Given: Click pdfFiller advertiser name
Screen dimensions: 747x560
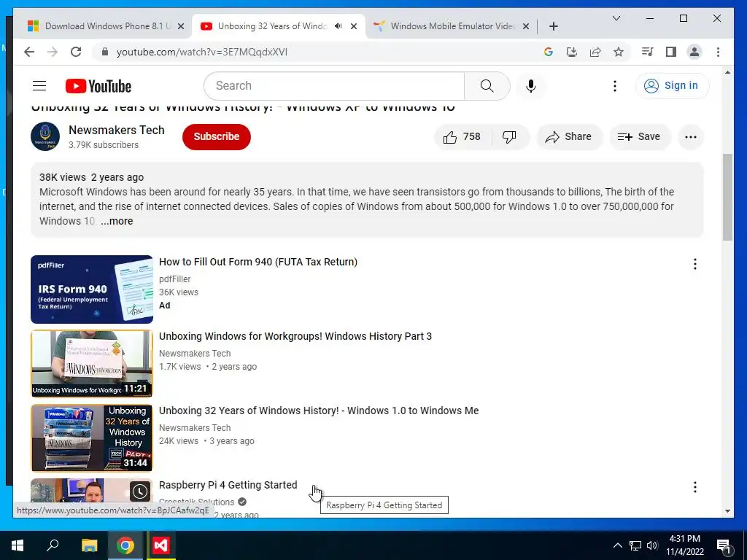Looking at the screenshot, I should click(175, 279).
